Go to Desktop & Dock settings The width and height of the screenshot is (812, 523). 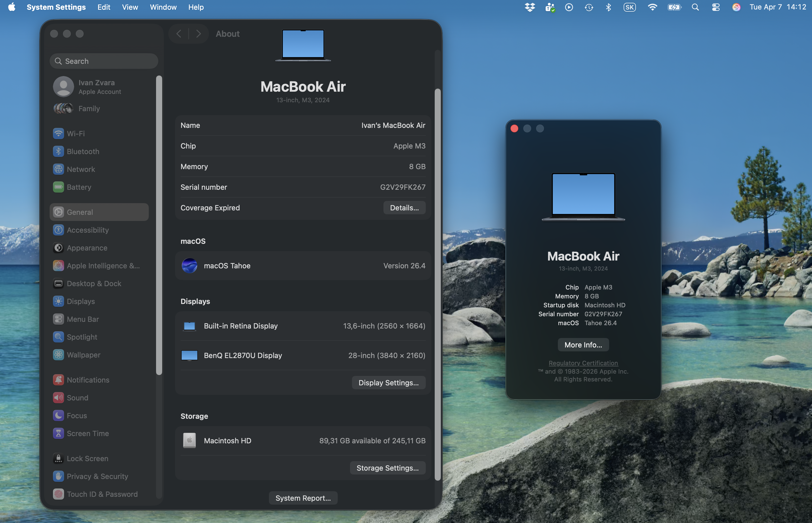click(94, 284)
